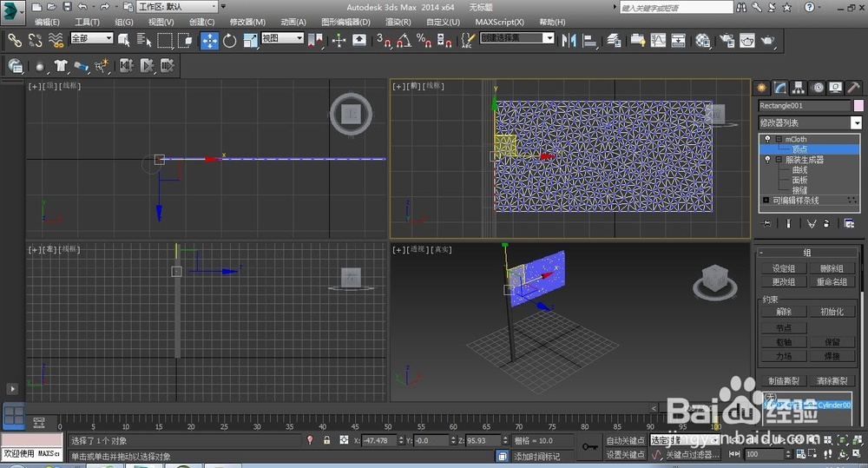Collapse the 服装生成器 modifier tree node
The width and height of the screenshot is (868, 468).
(x=779, y=160)
